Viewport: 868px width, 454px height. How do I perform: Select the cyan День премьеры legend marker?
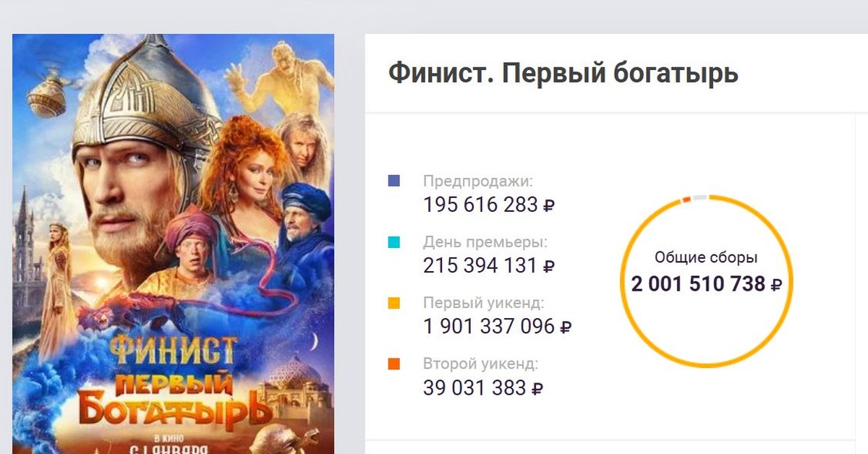click(394, 243)
